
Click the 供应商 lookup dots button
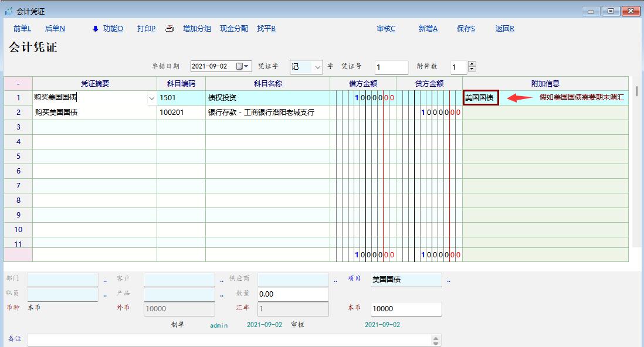[335, 281]
